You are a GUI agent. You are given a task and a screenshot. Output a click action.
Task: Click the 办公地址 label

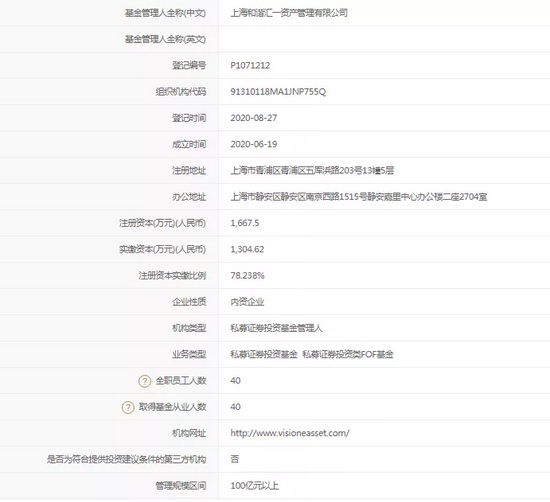189,197
